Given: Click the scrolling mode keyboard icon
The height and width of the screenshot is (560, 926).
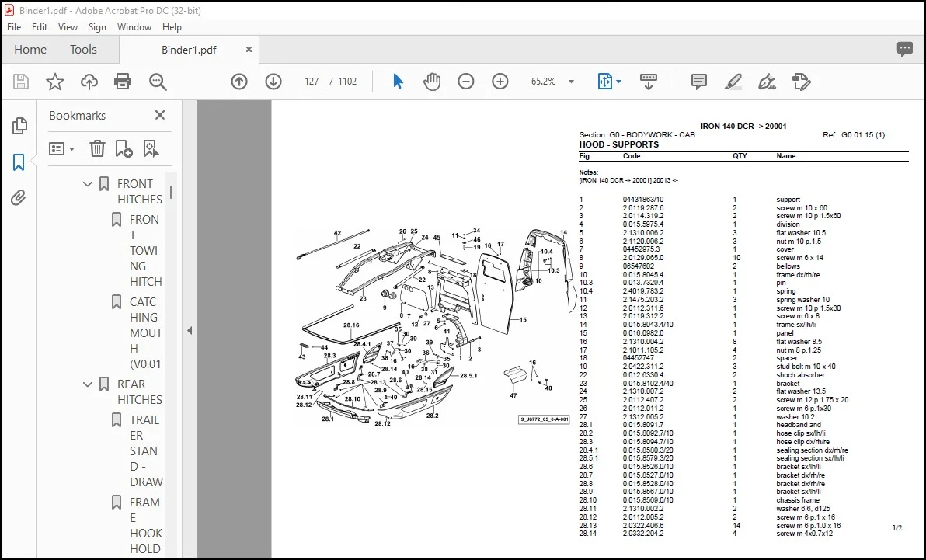Looking at the screenshot, I should coord(649,82).
